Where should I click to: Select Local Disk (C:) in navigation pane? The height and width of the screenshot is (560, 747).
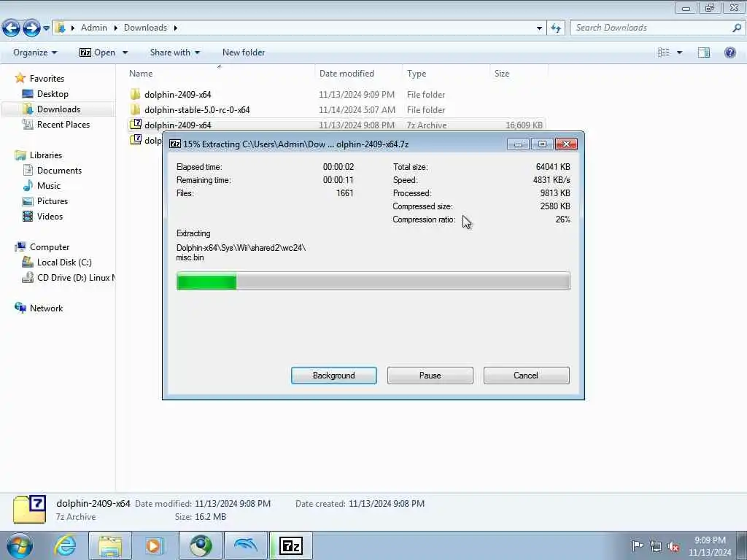click(64, 262)
